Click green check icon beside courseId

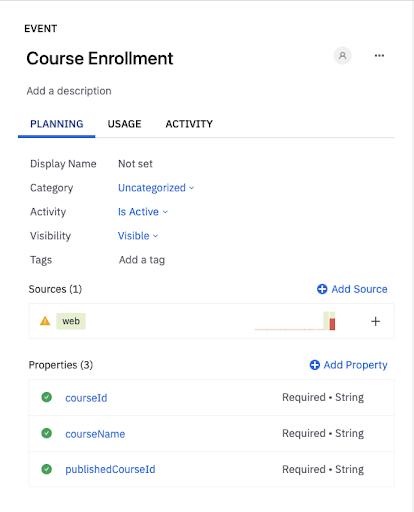coord(47,397)
